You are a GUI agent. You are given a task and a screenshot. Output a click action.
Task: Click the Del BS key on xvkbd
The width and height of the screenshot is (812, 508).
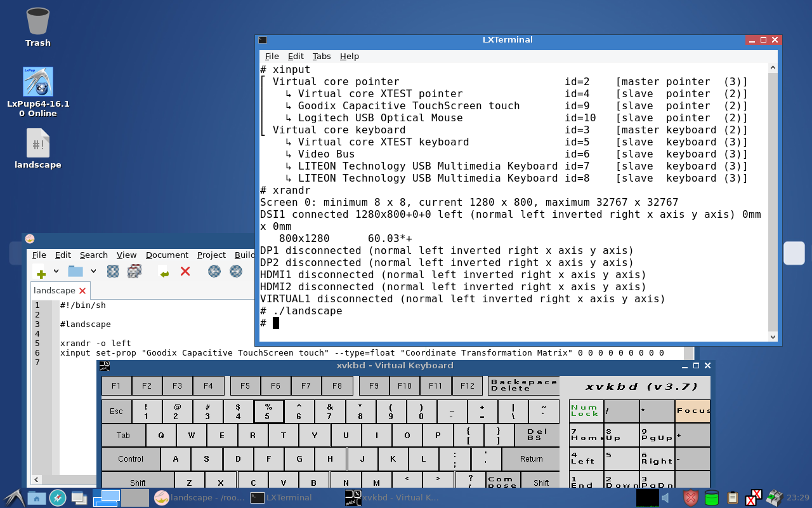[536, 435]
